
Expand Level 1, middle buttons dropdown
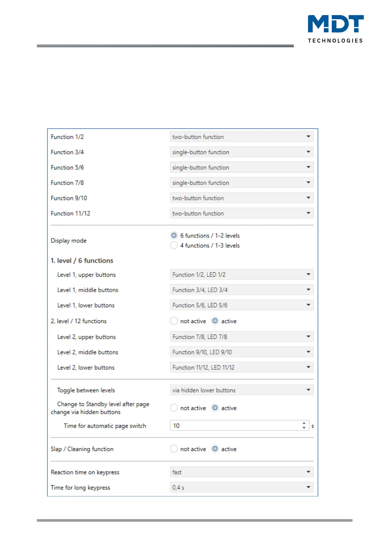click(x=242, y=290)
